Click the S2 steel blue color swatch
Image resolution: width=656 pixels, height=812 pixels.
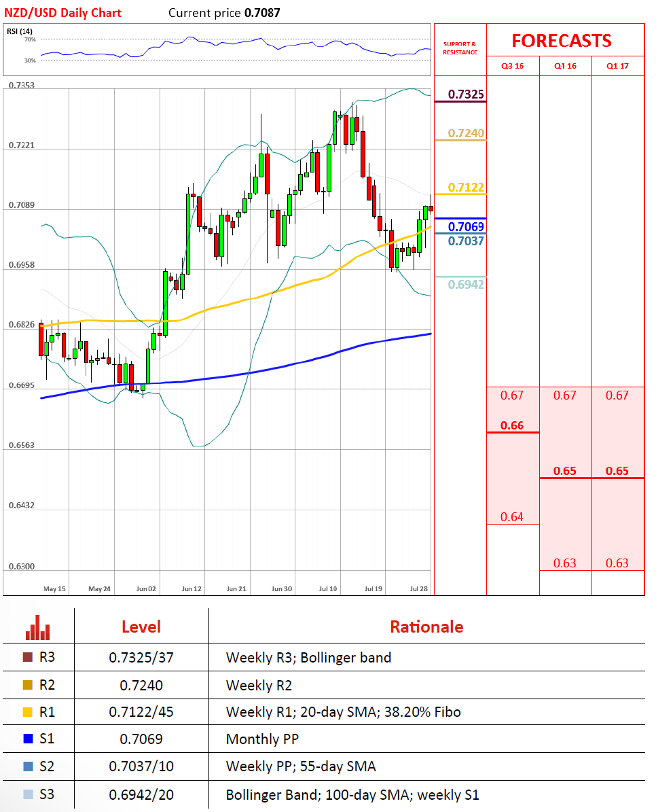[28, 766]
